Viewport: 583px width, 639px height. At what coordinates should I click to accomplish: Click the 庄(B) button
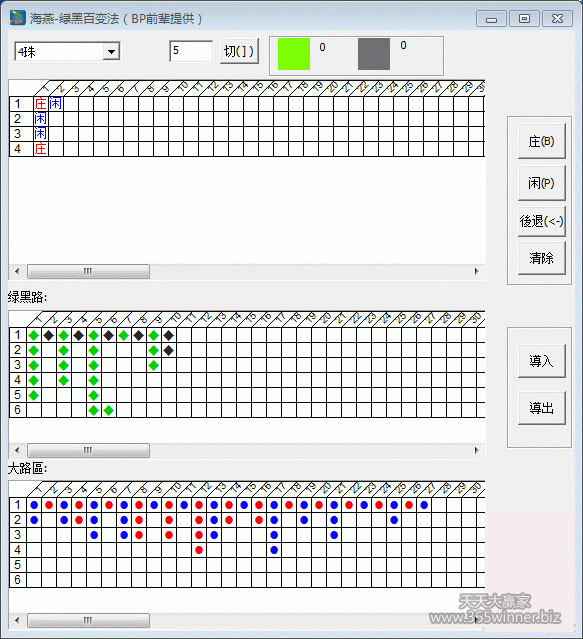[541, 141]
